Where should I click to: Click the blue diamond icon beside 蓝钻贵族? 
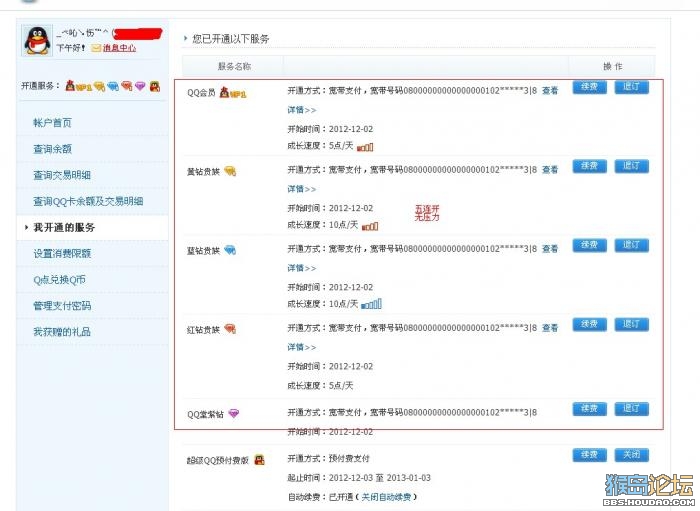coord(230,250)
